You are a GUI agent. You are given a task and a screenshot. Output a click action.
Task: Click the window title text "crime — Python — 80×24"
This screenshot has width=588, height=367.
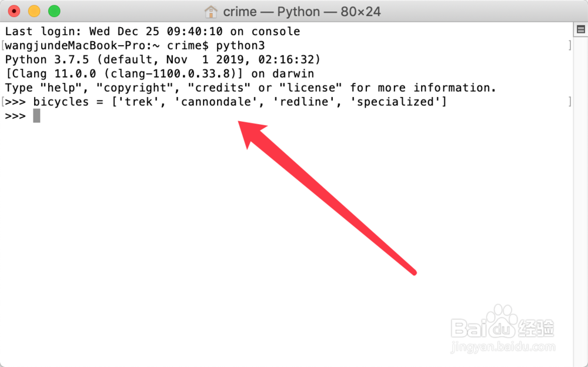302,12
